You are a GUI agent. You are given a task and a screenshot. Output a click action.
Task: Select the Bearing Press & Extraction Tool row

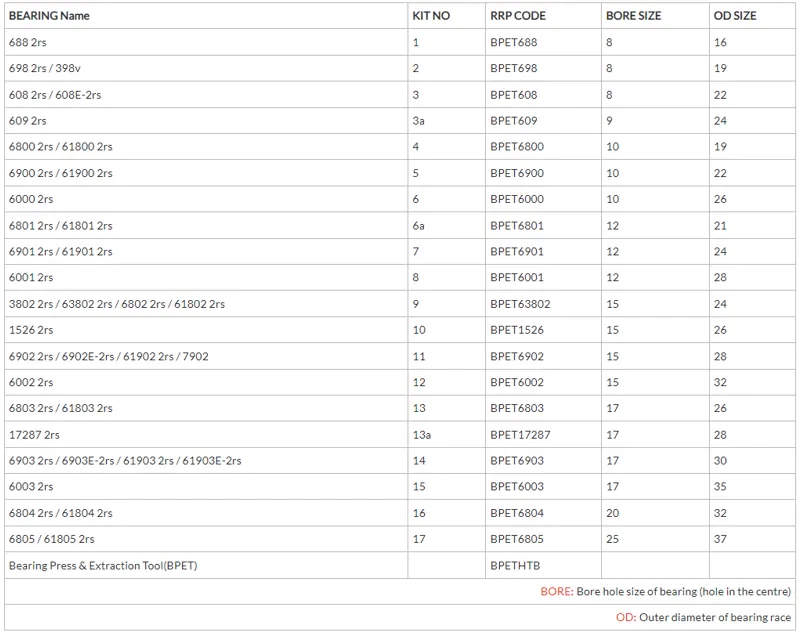tap(103, 566)
